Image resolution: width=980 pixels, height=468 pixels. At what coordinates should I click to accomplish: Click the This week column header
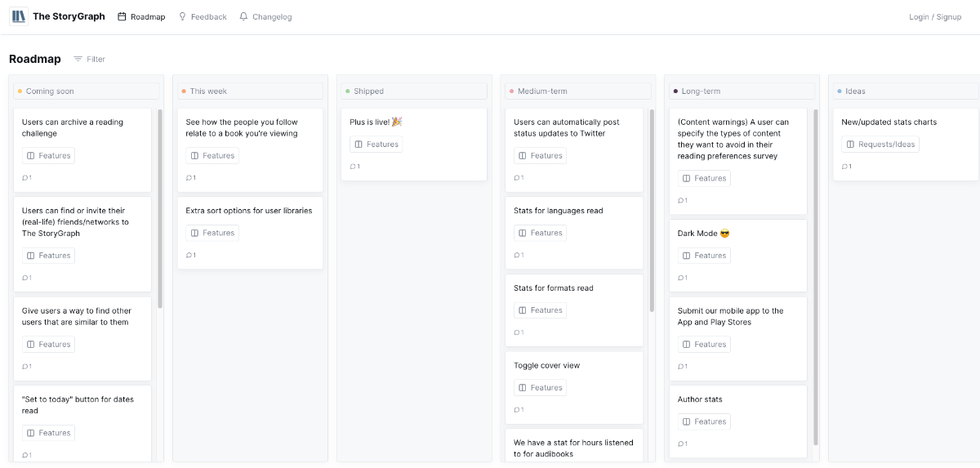[250, 91]
